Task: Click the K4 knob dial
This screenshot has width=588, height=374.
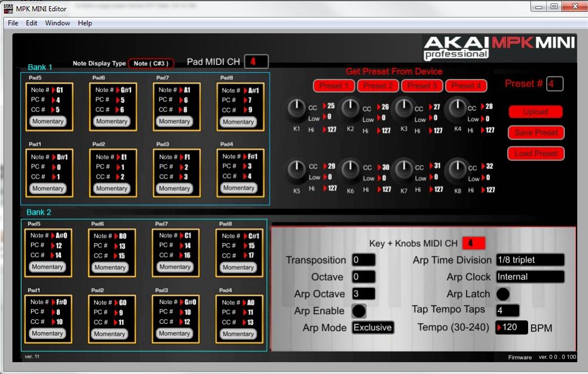Action: tap(457, 108)
